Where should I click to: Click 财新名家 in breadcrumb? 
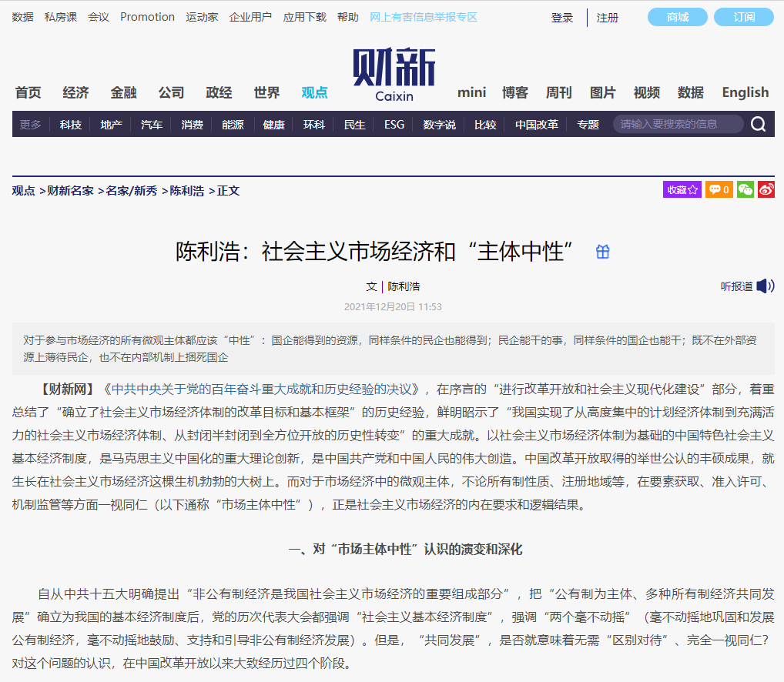click(x=70, y=191)
